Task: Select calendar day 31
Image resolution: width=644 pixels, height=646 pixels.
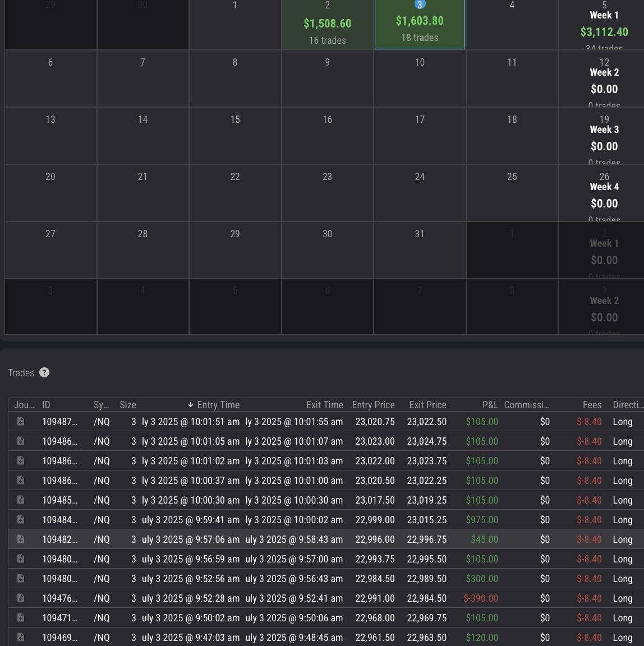Action: (x=420, y=251)
